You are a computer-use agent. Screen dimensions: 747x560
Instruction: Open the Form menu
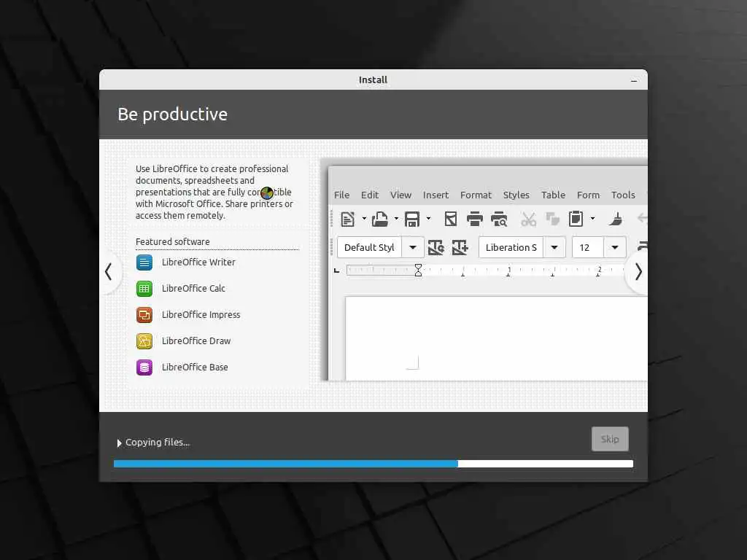[589, 195]
